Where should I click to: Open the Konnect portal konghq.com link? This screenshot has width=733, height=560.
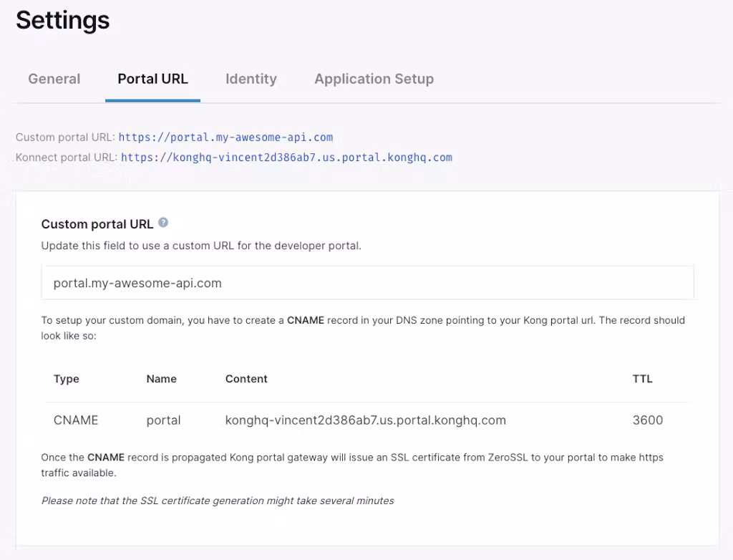[x=286, y=158]
